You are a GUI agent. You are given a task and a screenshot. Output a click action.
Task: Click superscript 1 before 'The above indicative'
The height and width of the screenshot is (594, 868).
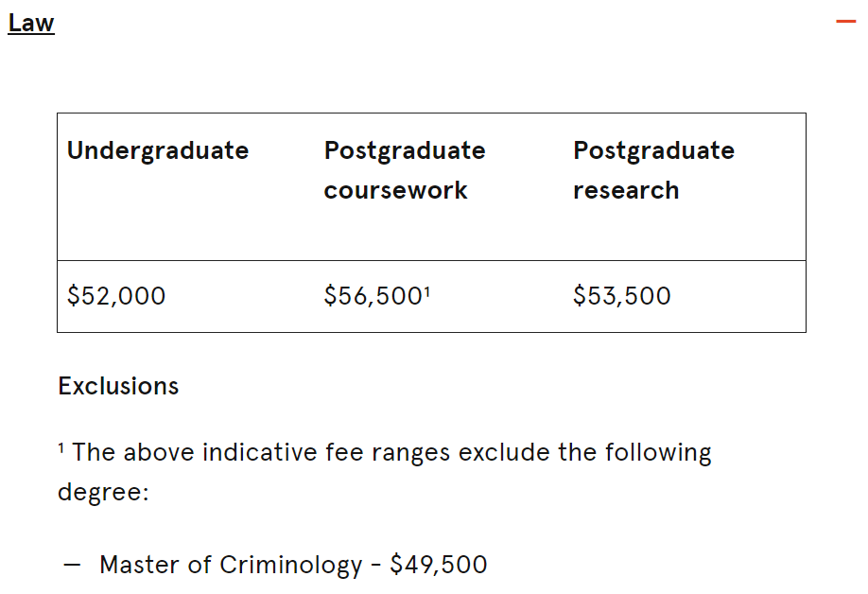(61, 447)
